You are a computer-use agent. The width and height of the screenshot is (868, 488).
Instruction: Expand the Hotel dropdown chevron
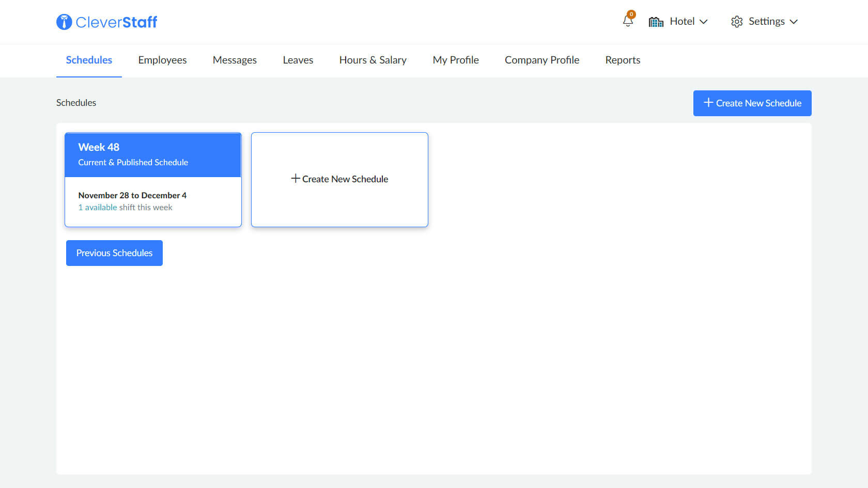tap(704, 22)
